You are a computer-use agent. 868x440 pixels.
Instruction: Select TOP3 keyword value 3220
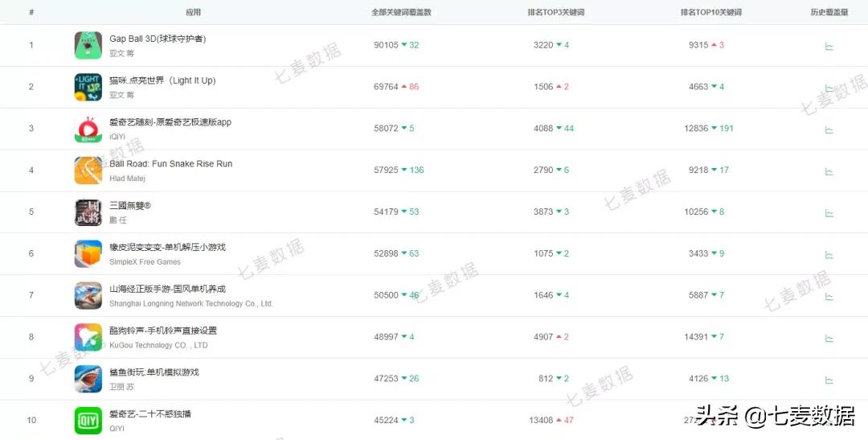point(543,45)
